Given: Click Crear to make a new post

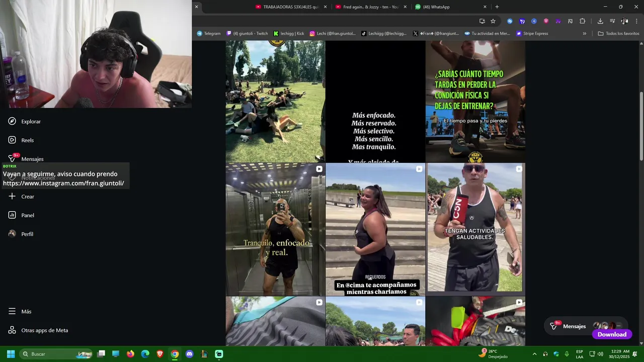Looking at the screenshot, I should click(21, 197).
